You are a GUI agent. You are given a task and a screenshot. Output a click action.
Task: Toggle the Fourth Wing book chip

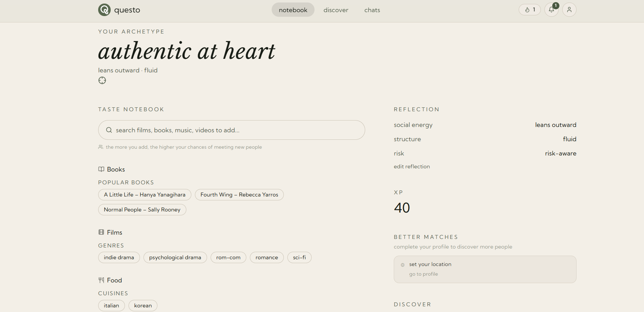tap(239, 195)
